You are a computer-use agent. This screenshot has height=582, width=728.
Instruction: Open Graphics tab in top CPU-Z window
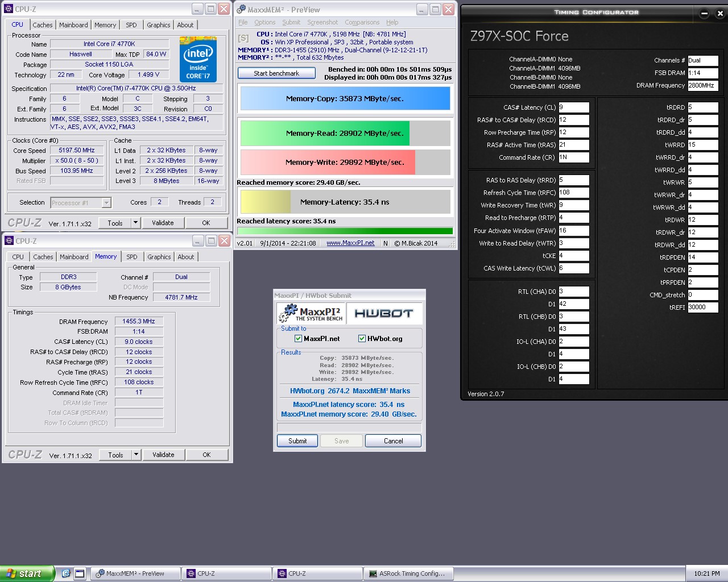pyautogui.click(x=159, y=25)
